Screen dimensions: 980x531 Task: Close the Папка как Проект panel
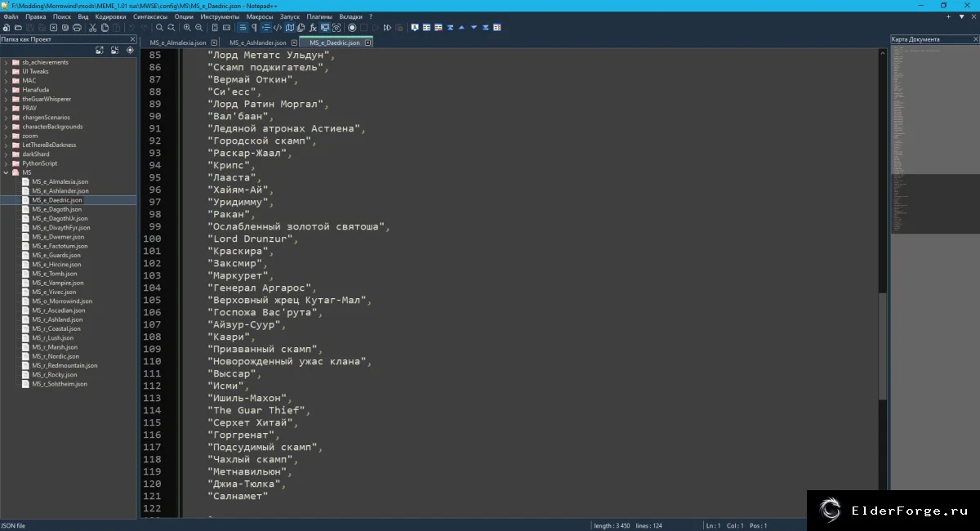133,39
